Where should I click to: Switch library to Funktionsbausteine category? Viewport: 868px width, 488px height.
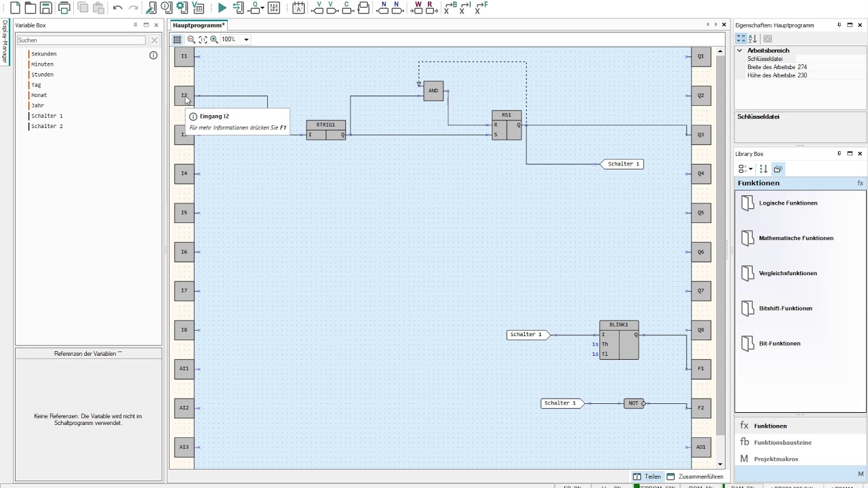click(800, 442)
